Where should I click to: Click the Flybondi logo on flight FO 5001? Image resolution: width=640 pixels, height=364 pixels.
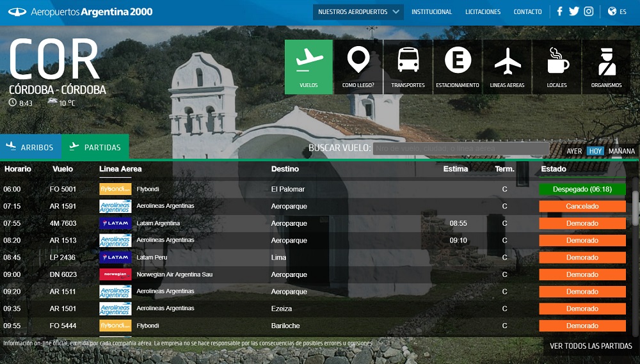tap(115, 189)
